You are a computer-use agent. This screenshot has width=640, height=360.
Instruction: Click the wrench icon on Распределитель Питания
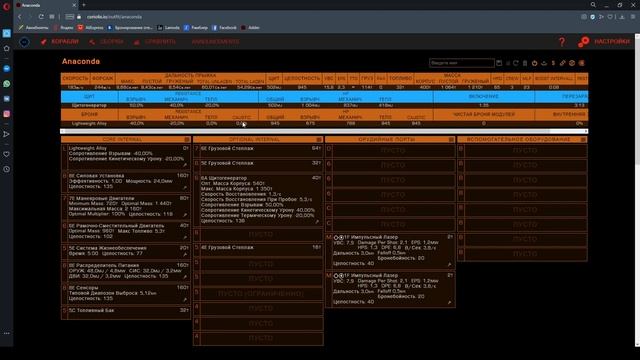pyautogui.click(x=185, y=277)
